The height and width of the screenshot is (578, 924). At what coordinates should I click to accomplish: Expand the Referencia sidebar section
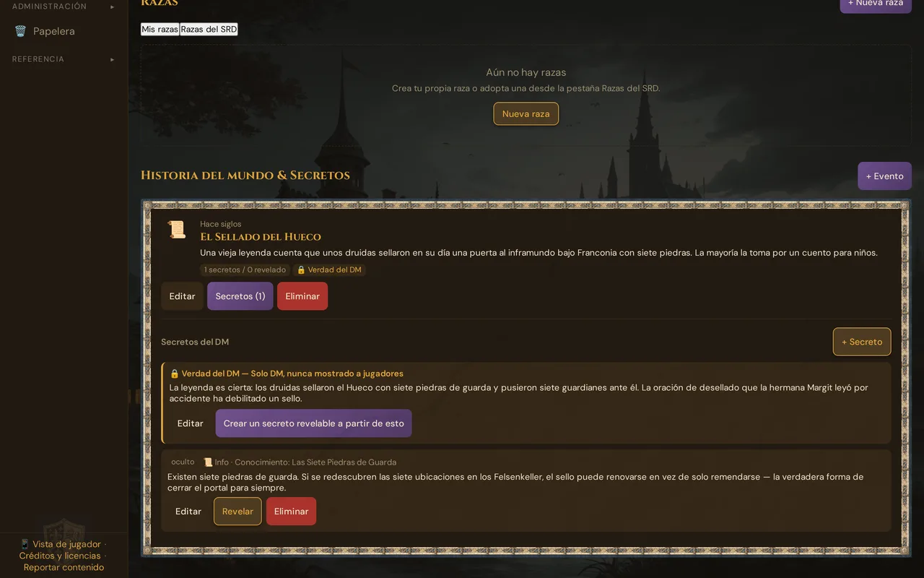tap(64, 59)
